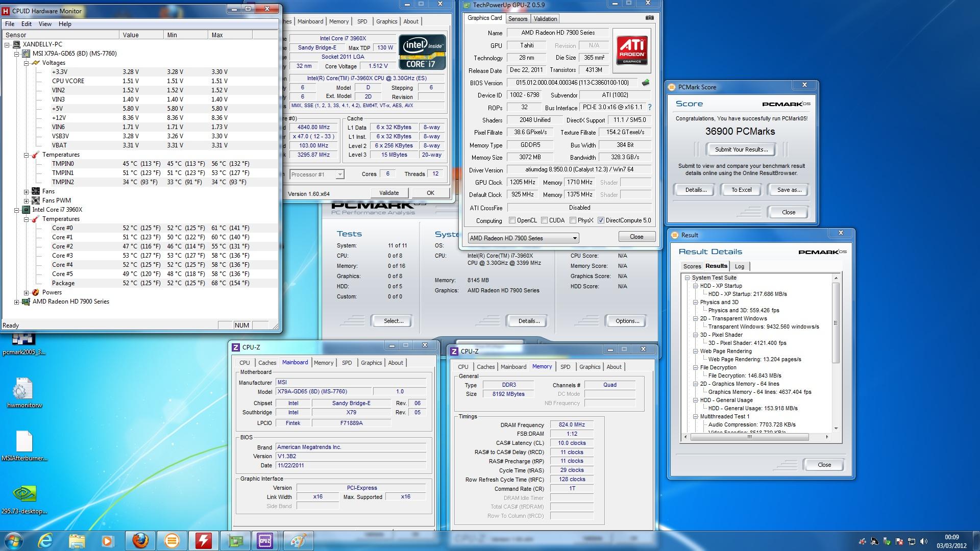Switch to the Sensors tab in GPU-Z
The width and height of the screenshot is (980, 551).
(518, 19)
